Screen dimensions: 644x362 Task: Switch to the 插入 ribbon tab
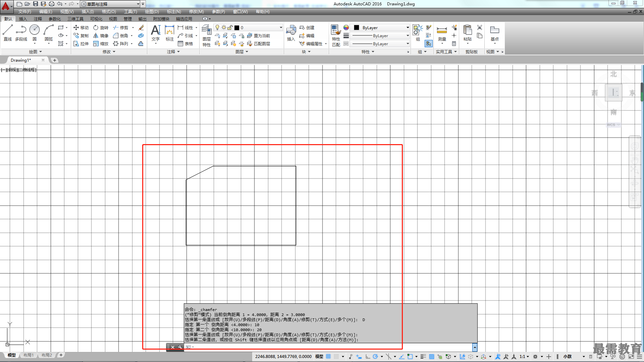[x=23, y=19]
